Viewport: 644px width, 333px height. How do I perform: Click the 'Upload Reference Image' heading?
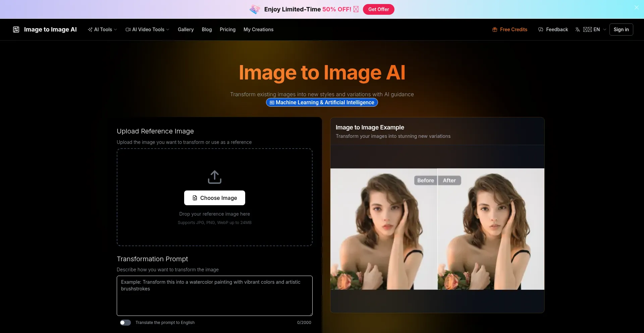pyautogui.click(x=155, y=131)
